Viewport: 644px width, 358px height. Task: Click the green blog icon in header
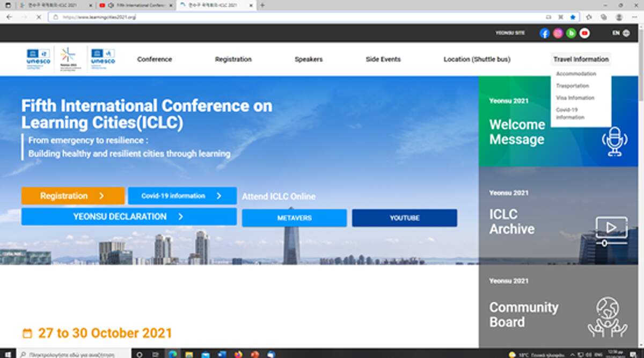(571, 33)
